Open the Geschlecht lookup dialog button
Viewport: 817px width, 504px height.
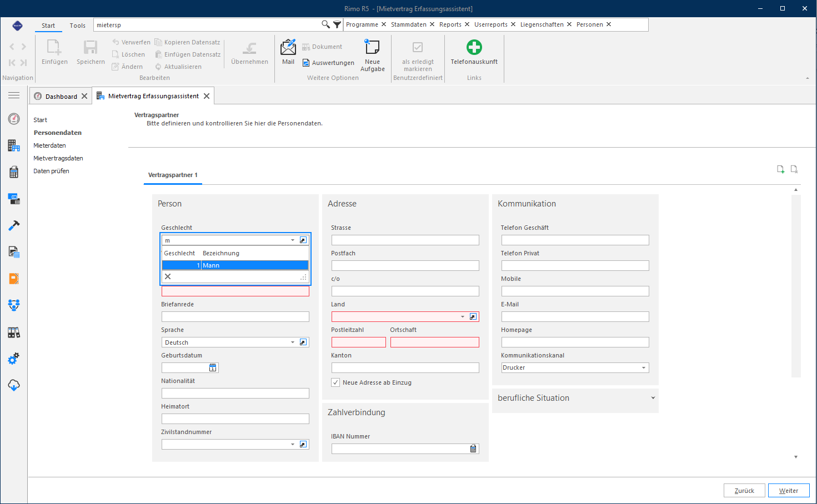pos(303,240)
